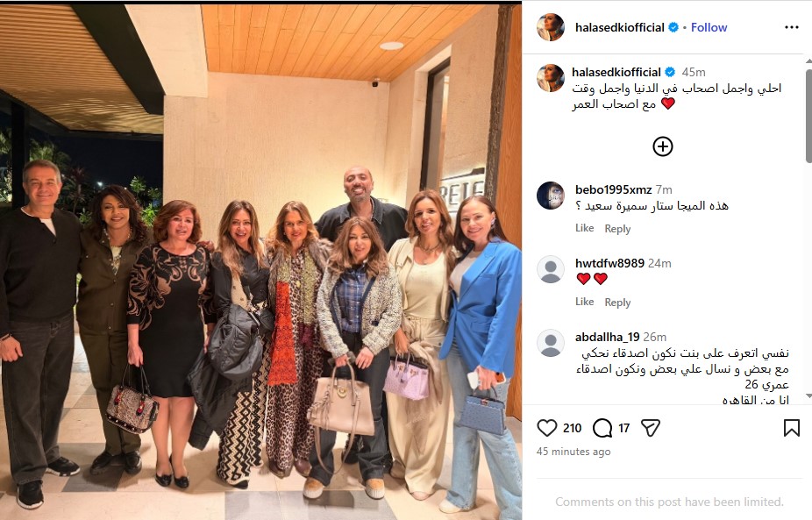Open abdallha_19 username link

[x=608, y=338]
